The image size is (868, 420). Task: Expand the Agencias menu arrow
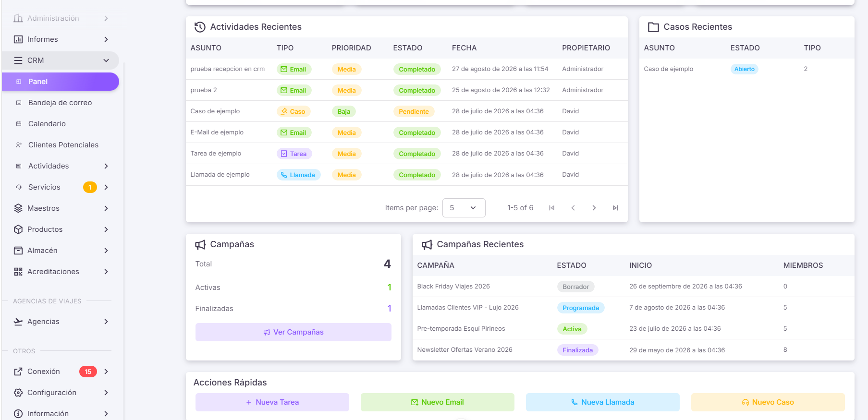tap(106, 322)
